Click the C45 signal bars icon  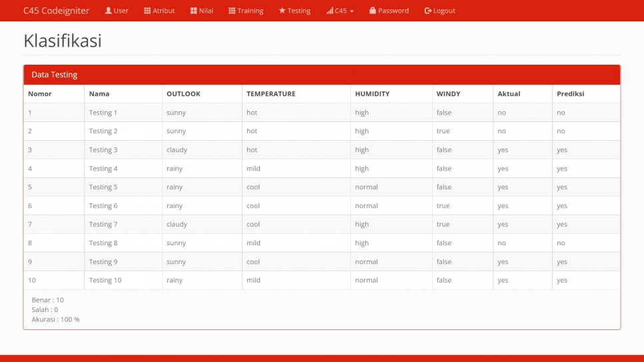click(x=329, y=11)
